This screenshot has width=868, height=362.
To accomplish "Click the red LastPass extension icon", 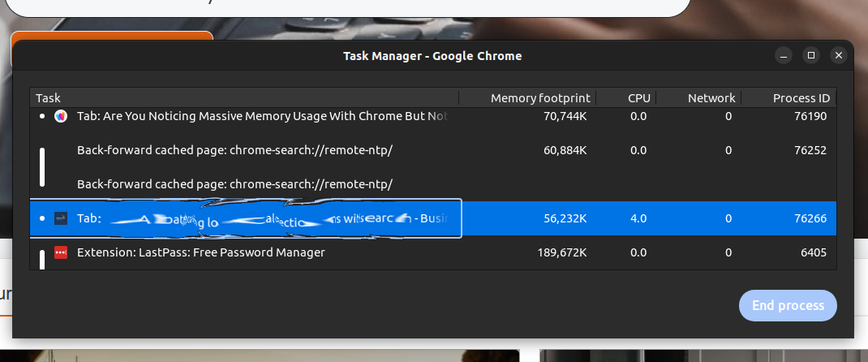I will pyautogui.click(x=61, y=252).
